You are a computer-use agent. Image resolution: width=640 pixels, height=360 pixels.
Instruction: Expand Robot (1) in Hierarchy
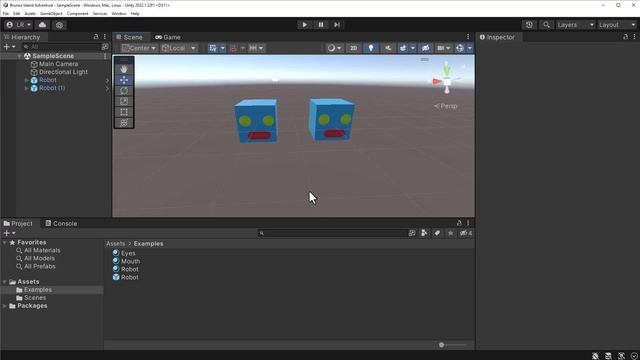(27, 88)
